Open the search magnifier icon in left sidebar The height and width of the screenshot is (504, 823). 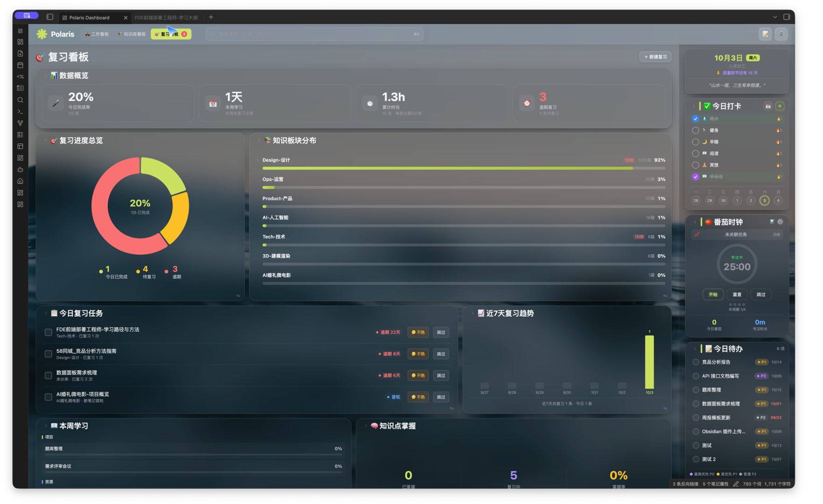point(20,100)
